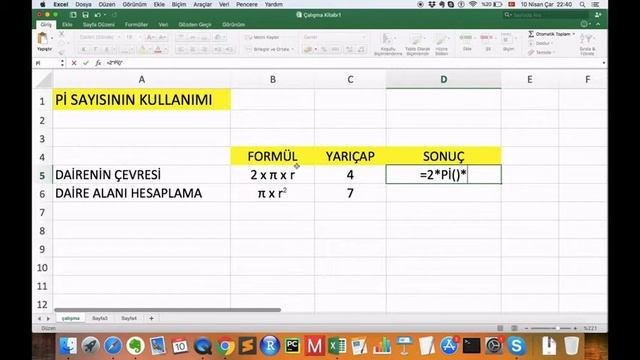This screenshot has width=640, height=360.
Task: Open the font name combo box
Action: pos(99,37)
